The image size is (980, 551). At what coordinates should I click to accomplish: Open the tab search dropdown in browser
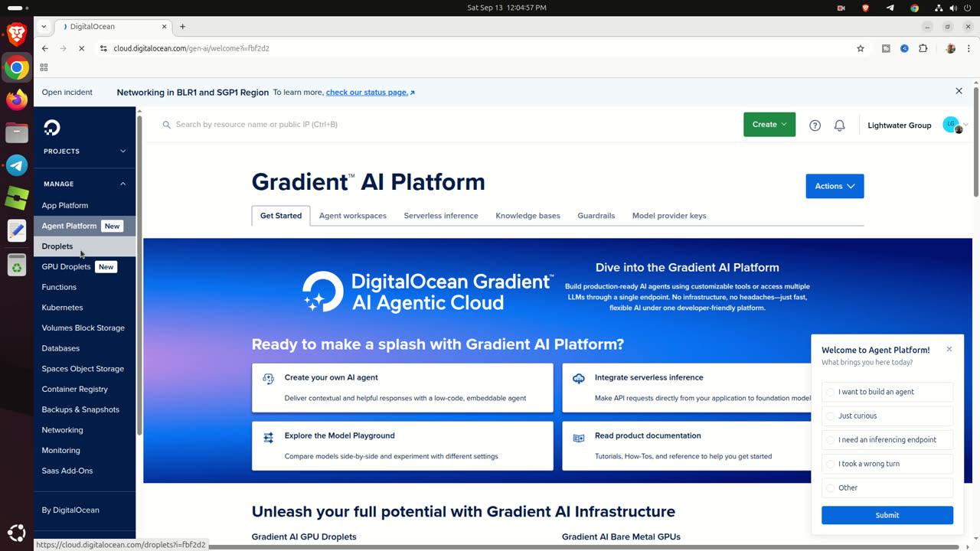click(x=44, y=26)
